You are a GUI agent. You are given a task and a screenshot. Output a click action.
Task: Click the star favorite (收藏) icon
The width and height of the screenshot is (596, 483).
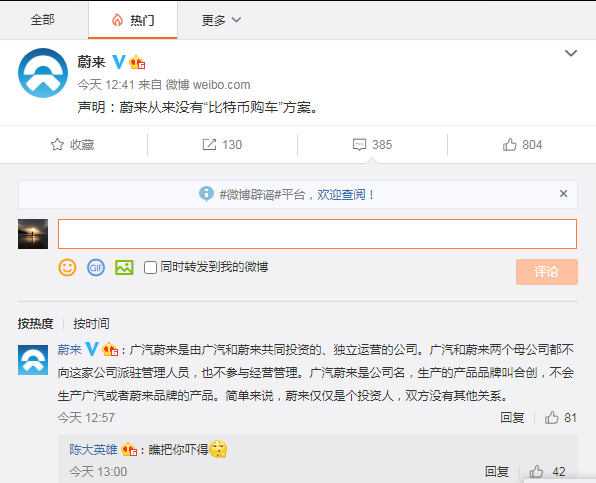(57, 145)
